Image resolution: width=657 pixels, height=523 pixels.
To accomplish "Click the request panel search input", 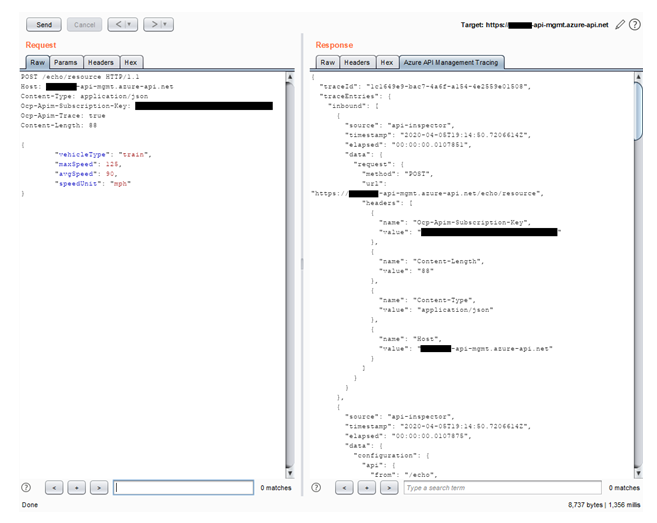I will [183, 487].
